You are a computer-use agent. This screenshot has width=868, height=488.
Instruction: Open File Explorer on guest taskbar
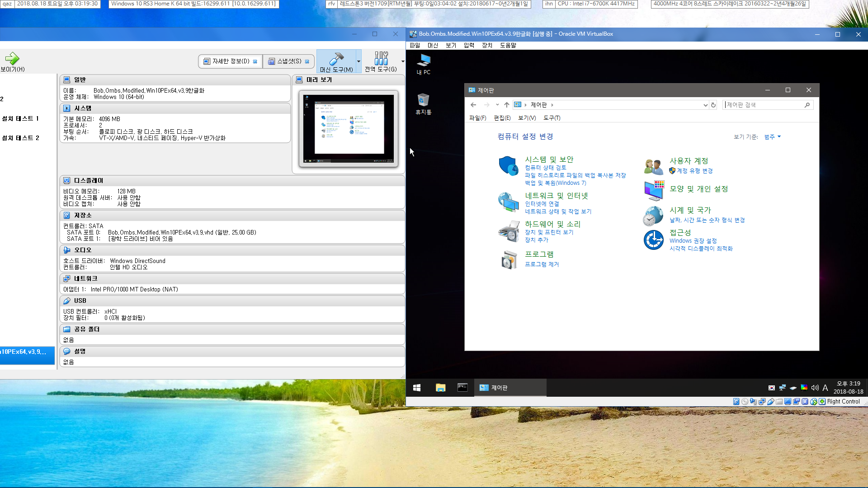pos(440,388)
